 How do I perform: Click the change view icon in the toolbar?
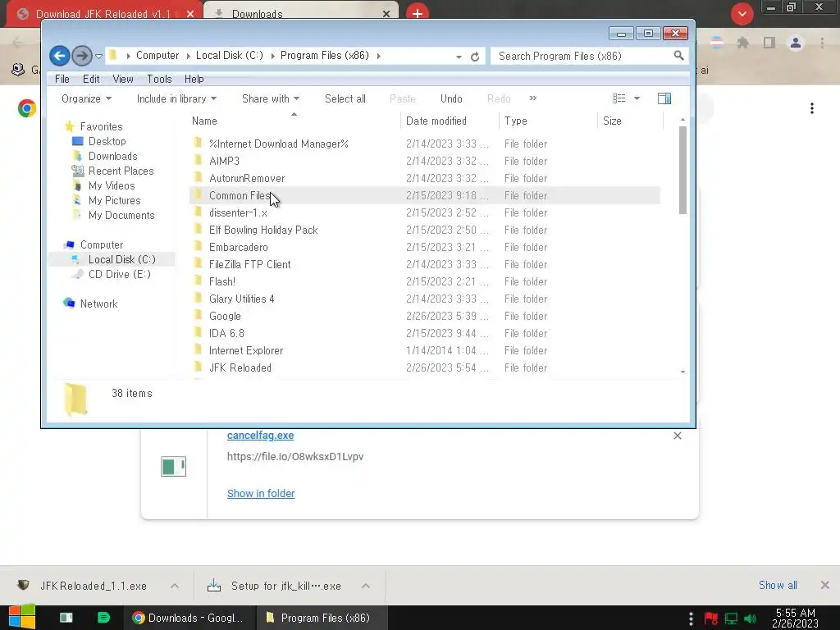pyautogui.click(x=619, y=98)
